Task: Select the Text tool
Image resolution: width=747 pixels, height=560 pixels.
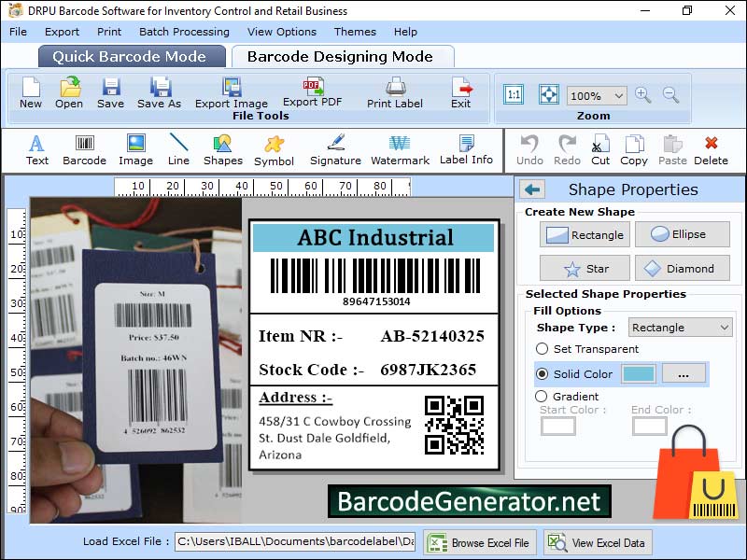Action: [36, 150]
